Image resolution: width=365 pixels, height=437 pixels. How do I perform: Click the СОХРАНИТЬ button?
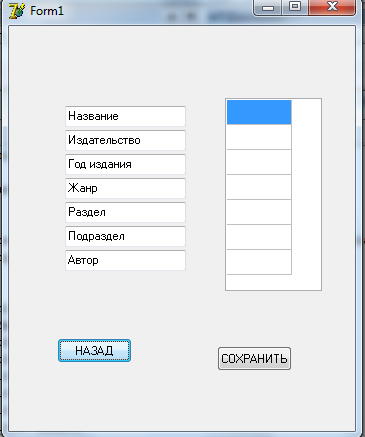tap(254, 358)
